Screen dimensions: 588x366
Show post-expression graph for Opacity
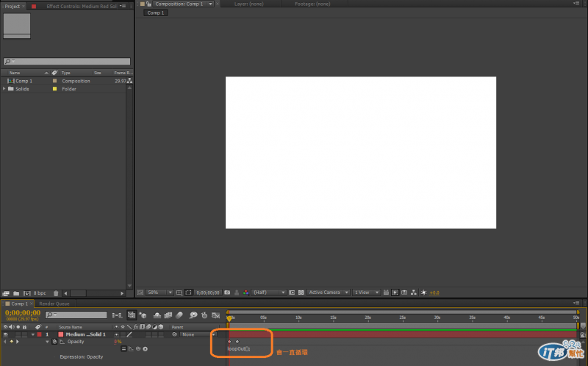click(131, 349)
